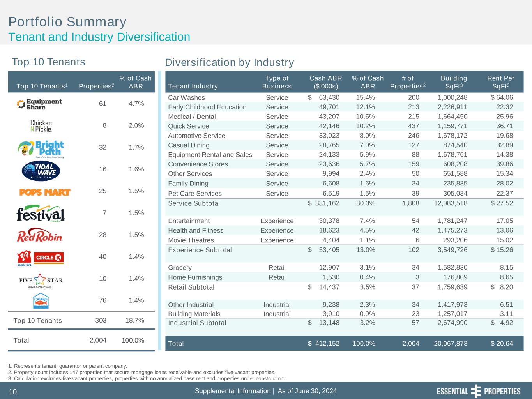This screenshot has width=532, height=399.
Task: Select the Captain D's logo
Action: click(x=41, y=300)
